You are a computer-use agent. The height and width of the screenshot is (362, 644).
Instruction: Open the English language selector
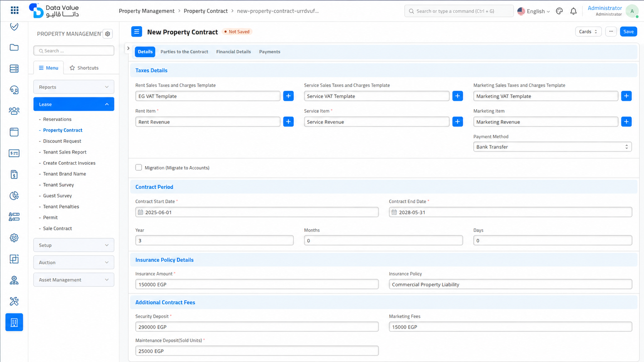[533, 11]
